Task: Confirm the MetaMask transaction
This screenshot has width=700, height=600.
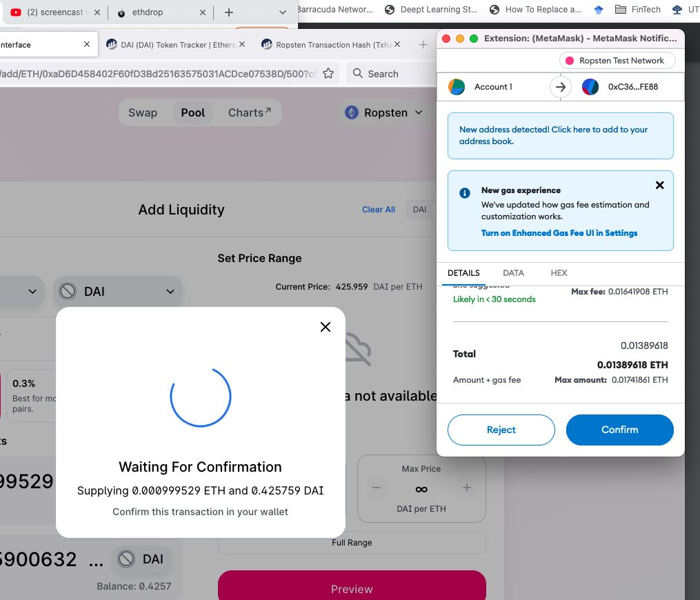Action: pyautogui.click(x=619, y=430)
